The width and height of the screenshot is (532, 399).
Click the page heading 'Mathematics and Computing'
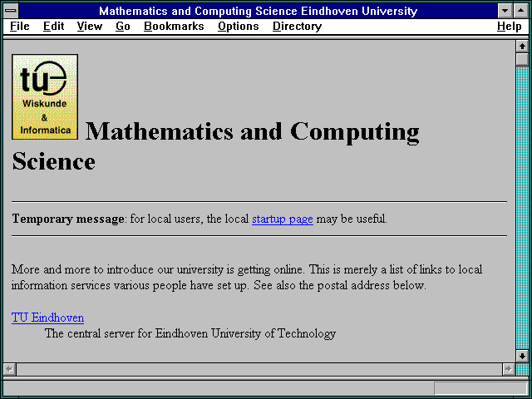point(252,131)
